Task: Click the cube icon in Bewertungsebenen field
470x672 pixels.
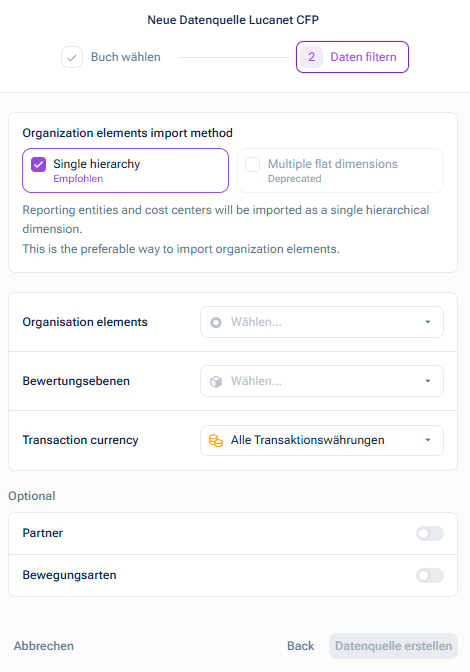Action: 216,381
